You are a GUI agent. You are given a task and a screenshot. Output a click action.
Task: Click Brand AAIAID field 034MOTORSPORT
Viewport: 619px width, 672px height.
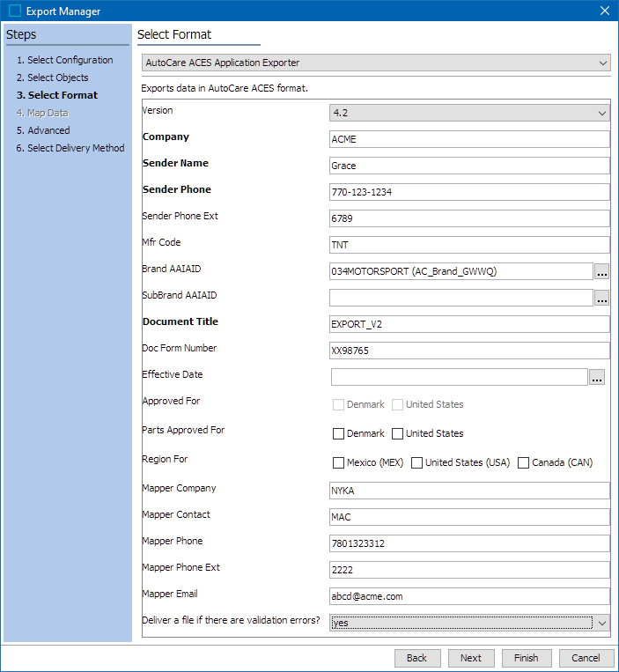tap(461, 271)
